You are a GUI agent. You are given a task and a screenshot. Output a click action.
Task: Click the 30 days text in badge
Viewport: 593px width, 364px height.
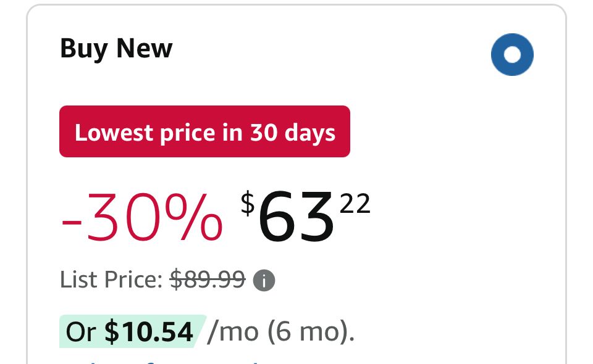(293, 133)
